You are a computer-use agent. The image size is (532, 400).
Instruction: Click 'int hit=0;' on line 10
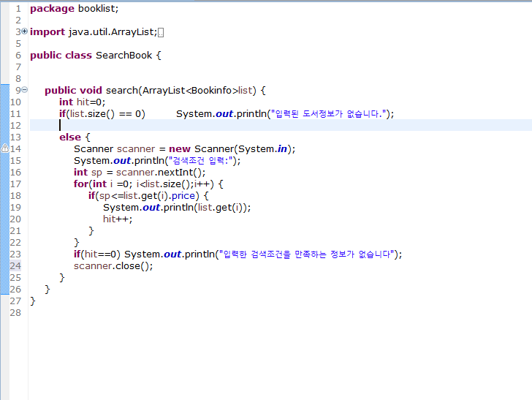click(83, 102)
